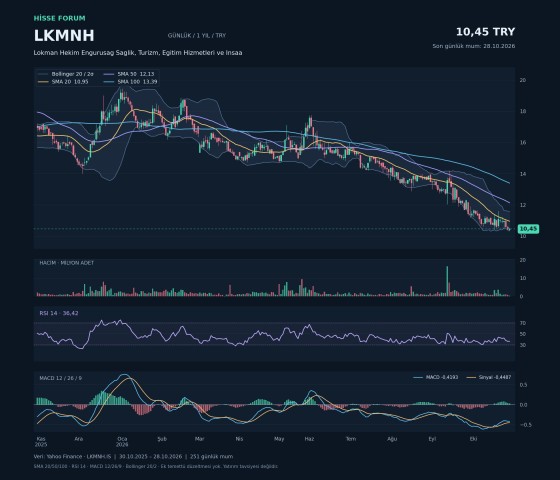Image resolution: width=560 pixels, height=480 pixels.
Task: Click the 30 RSI axis label
Action: click(522, 345)
